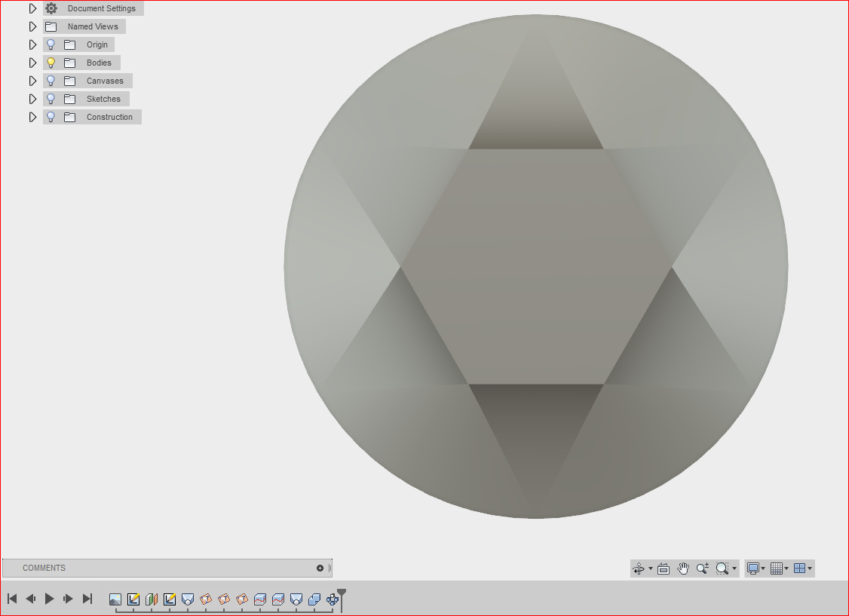Activate the Pan hand tool
Image resolution: width=849 pixels, height=616 pixels.
(683, 568)
